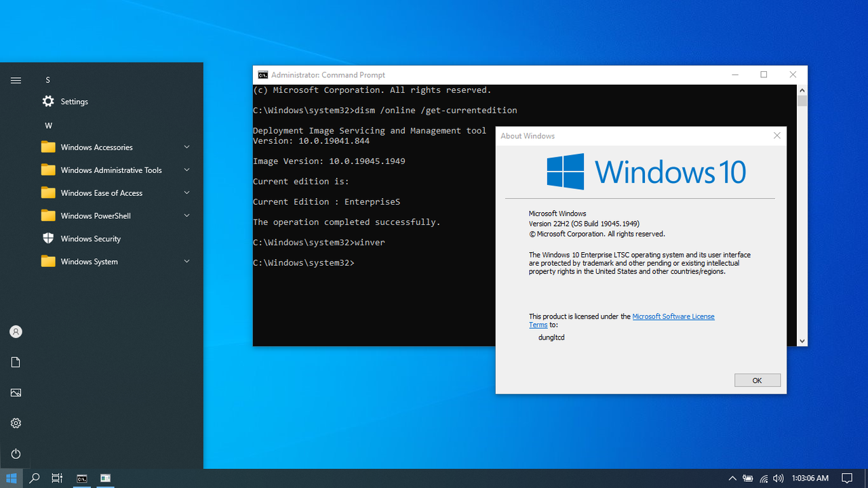Open Windows Security shield icon
The width and height of the screenshot is (868, 488).
coord(48,239)
